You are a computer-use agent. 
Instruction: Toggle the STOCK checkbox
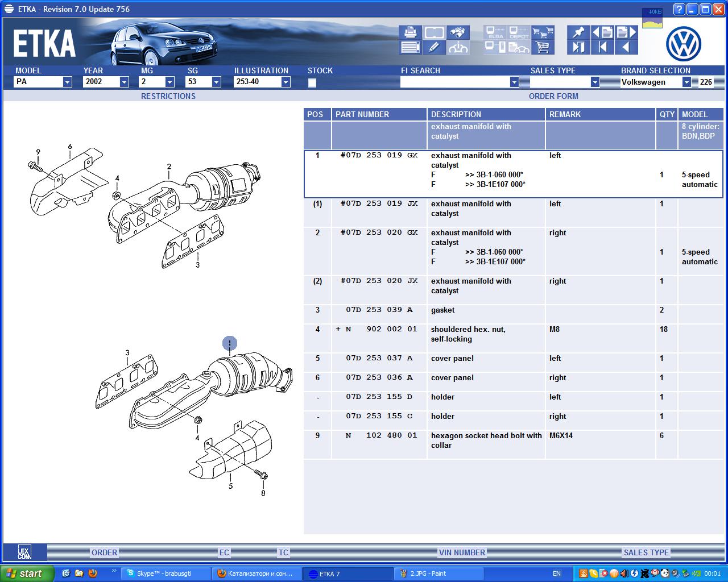312,82
